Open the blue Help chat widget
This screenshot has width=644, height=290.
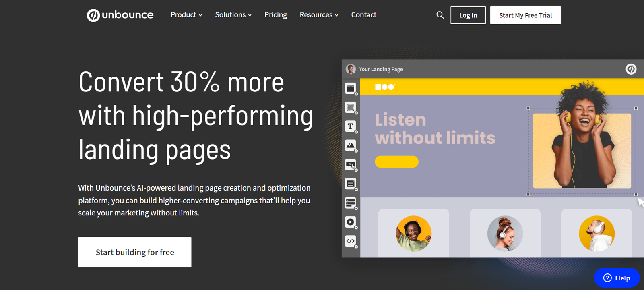tap(617, 278)
